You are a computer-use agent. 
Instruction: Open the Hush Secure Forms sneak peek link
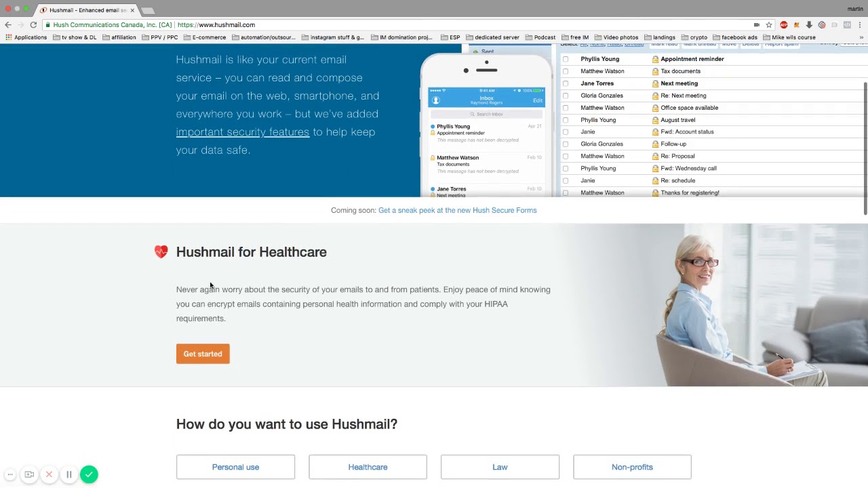point(457,210)
